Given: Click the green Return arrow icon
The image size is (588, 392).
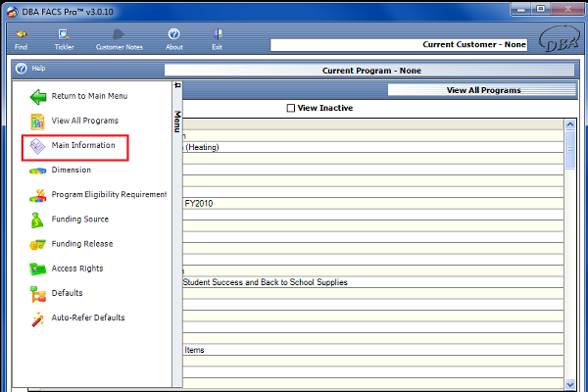Looking at the screenshot, I should (38, 97).
